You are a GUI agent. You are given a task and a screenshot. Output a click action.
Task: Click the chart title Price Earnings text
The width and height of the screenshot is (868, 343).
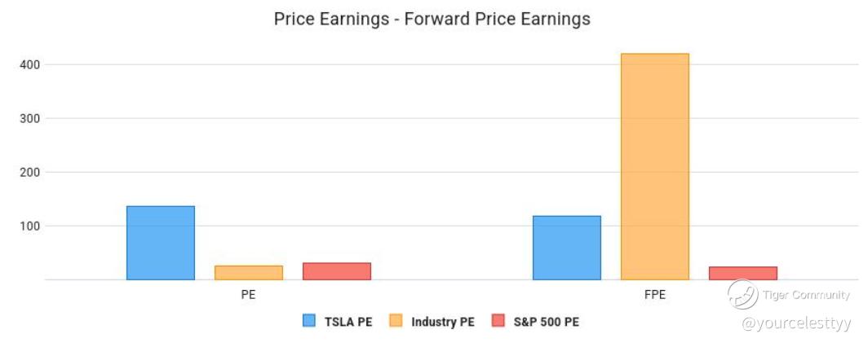pos(432,19)
